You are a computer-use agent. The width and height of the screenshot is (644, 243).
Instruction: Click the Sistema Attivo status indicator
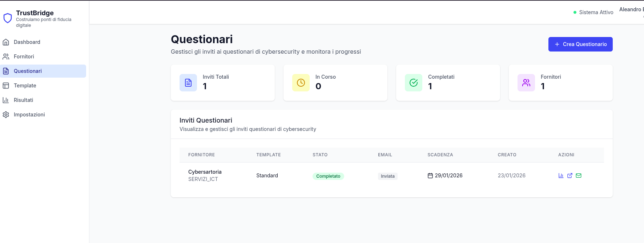593,12
